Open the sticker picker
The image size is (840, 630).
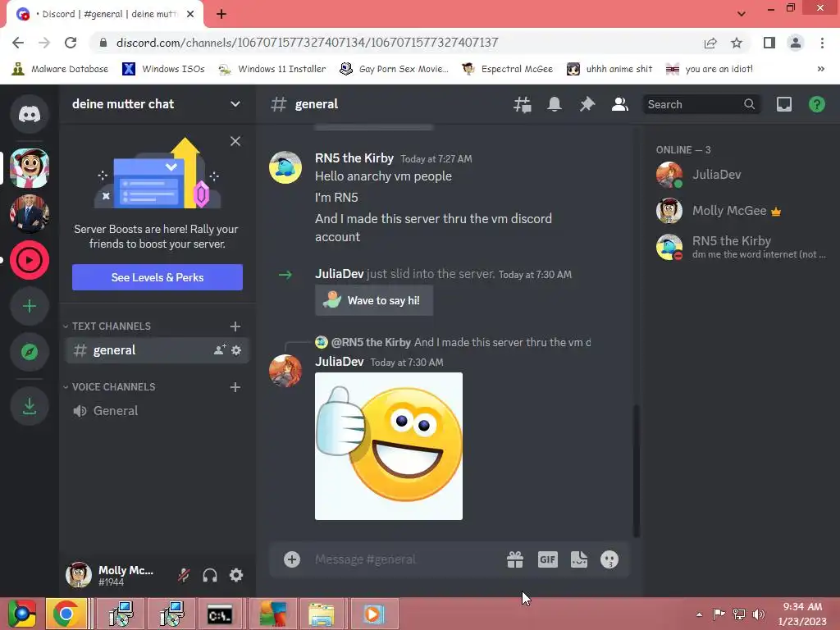click(579, 559)
